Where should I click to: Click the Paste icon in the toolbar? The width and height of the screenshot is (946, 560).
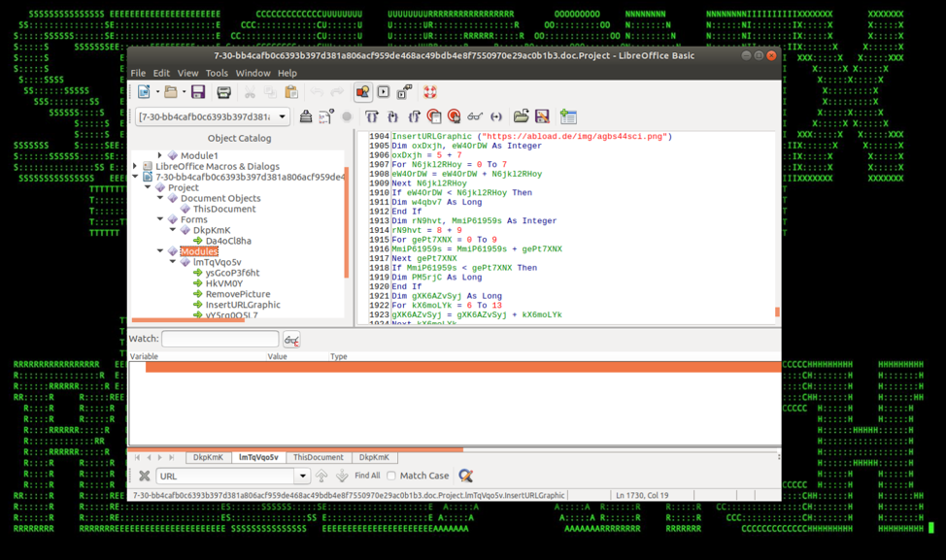(291, 92)
